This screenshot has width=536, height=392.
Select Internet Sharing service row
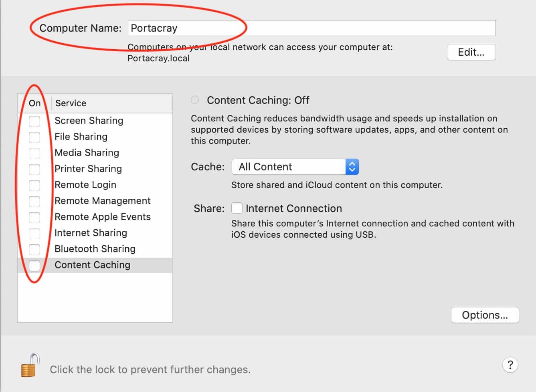95,233
